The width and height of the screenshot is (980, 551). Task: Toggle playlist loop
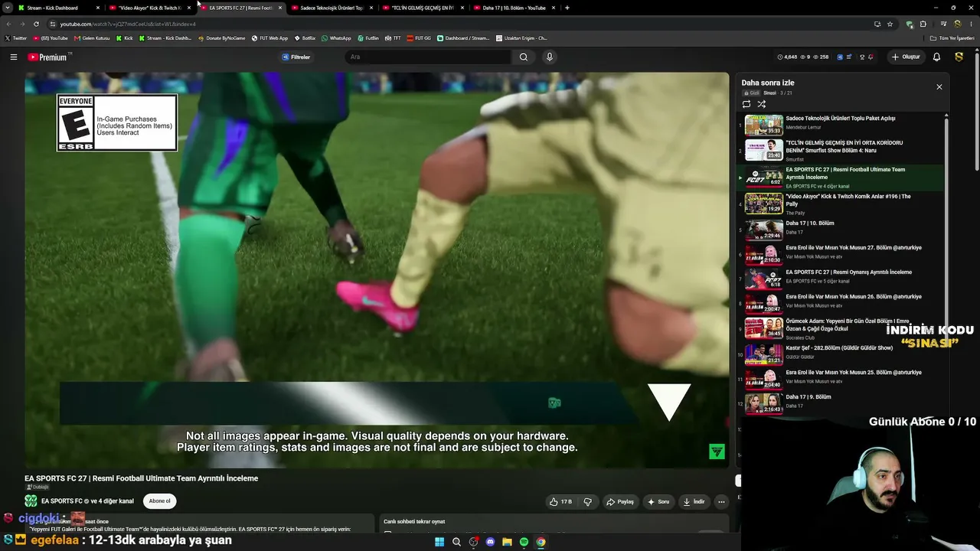(x=746, y=104)
